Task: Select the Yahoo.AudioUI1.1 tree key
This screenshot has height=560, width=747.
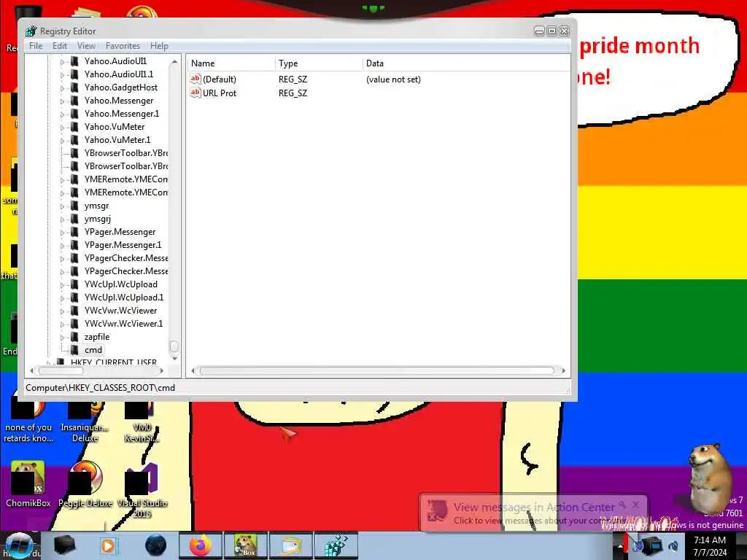Action: pyautogui.click(x=119, y=74)
